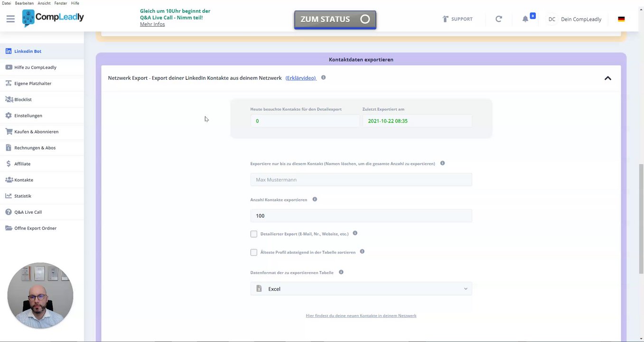Open the Hilfe menu
This screenshot has width=644, height=342.
[x=75, y=3]
